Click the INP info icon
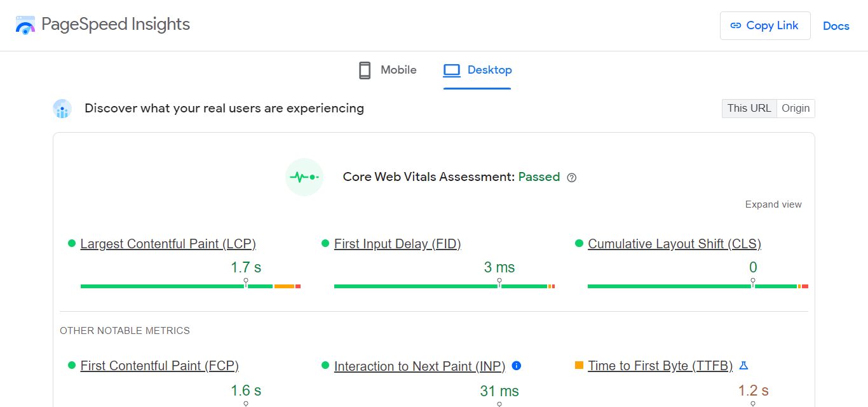This screenshot has width=868, height=407. point(517,366)
